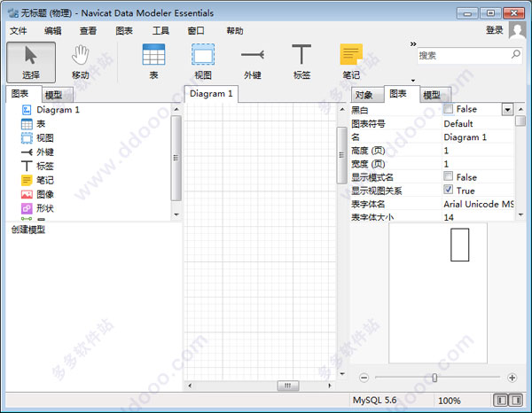
Task: Open the 黑白 value dropdown
Action: click(507, 110)
